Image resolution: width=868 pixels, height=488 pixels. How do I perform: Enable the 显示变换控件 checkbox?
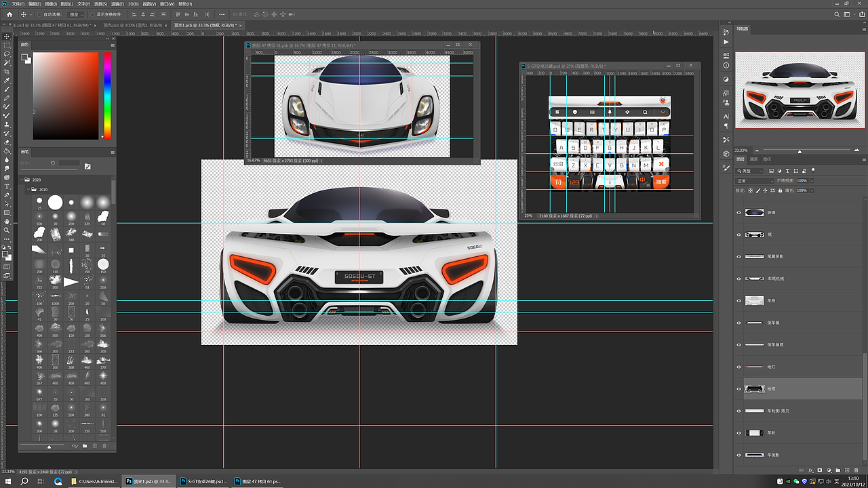tap(92, 14)
